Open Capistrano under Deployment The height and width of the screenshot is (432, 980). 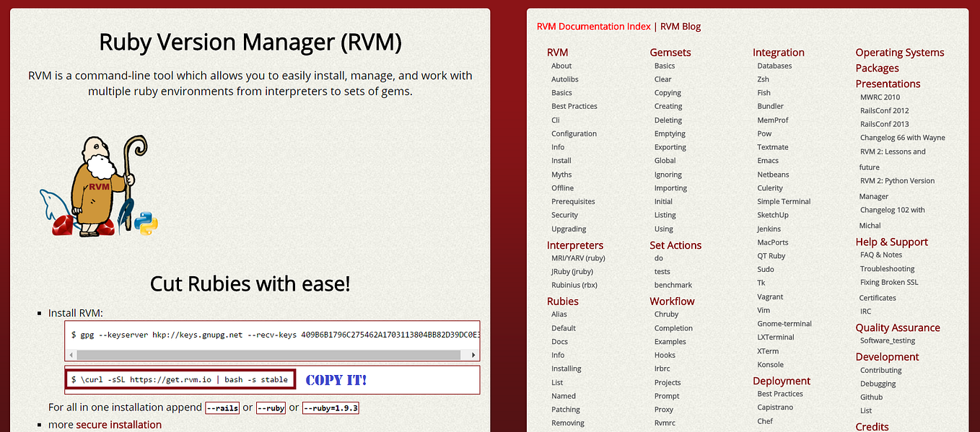(x=775, y=407)
